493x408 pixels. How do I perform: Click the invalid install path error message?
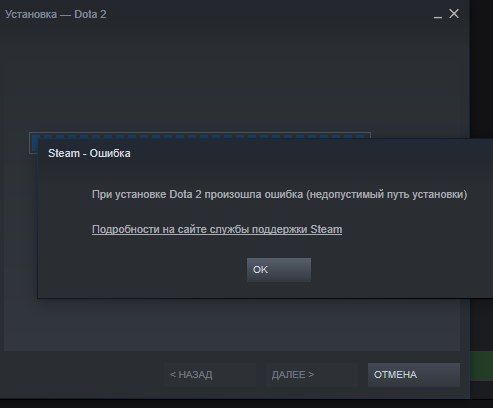tap(279, 194)
